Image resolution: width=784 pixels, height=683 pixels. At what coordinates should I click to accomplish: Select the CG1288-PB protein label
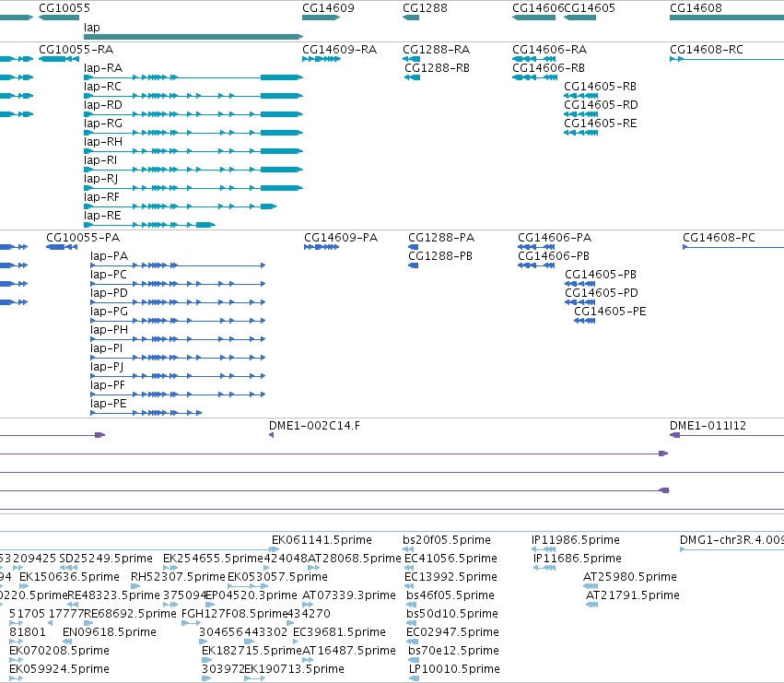[x=440, y=256]
